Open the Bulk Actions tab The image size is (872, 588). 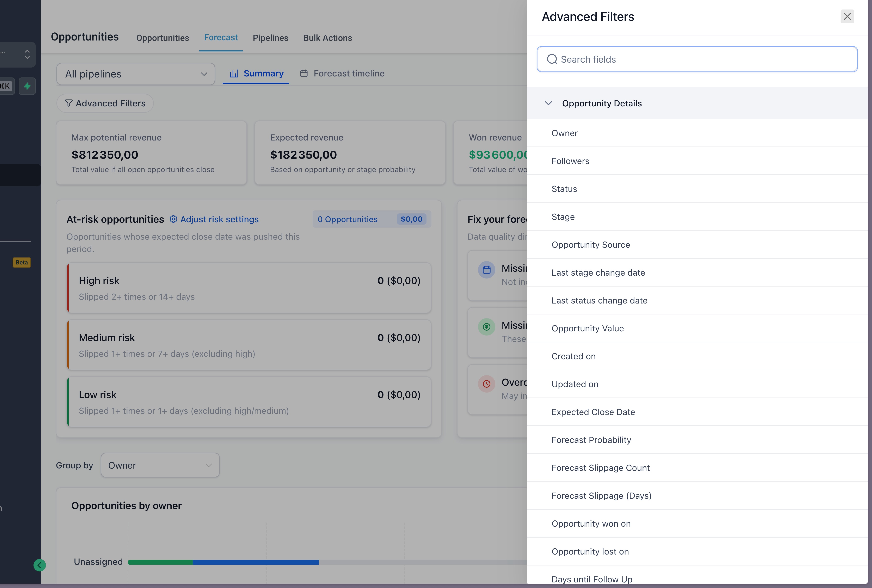point(327,38)
